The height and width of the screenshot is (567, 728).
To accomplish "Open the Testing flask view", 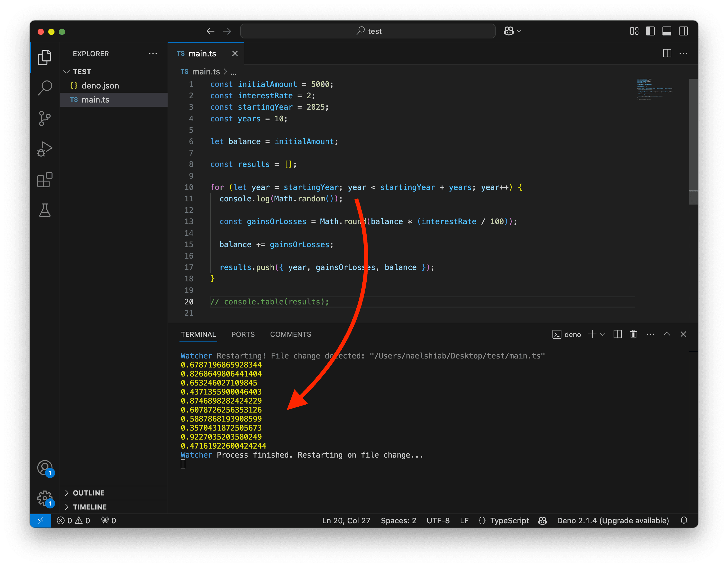I will (45, 210).
